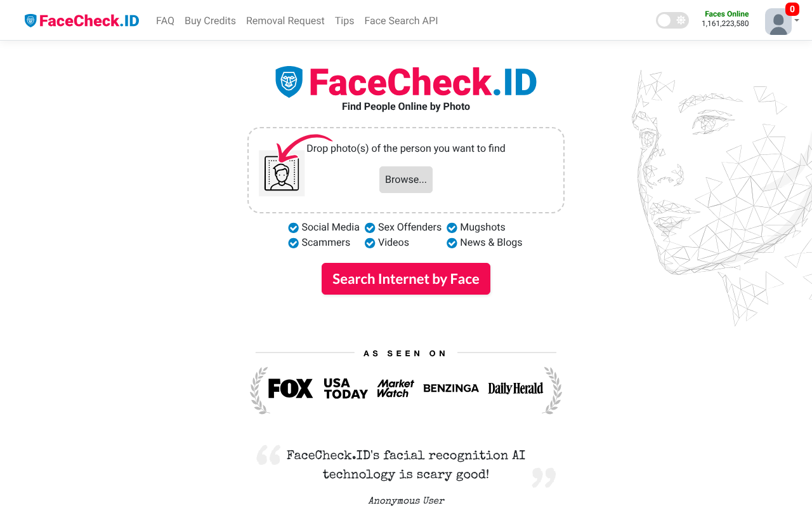Disable the Mugshots checkbox

tap(452, 228)
